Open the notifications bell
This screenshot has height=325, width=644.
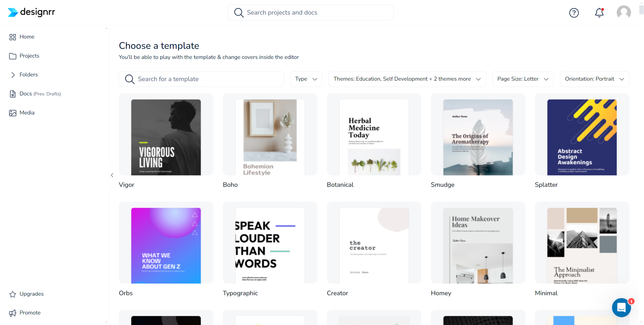click(x=599, y=13)
